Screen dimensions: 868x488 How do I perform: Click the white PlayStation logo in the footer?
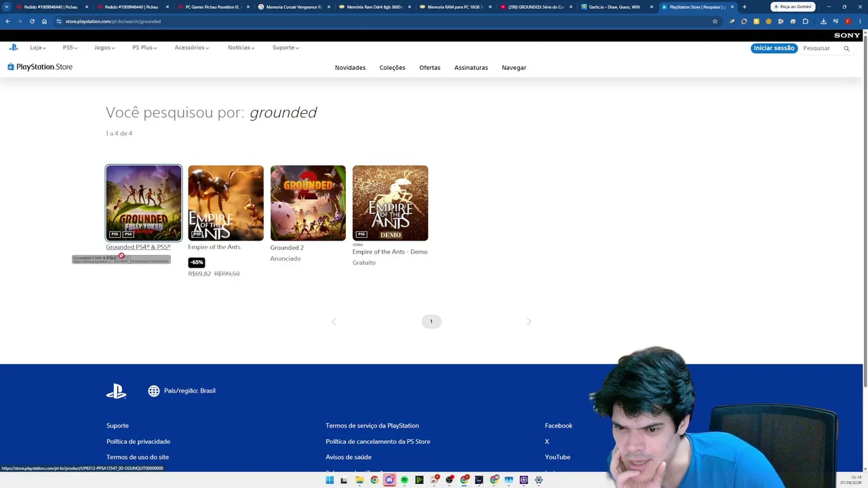[x=116, y=391]
